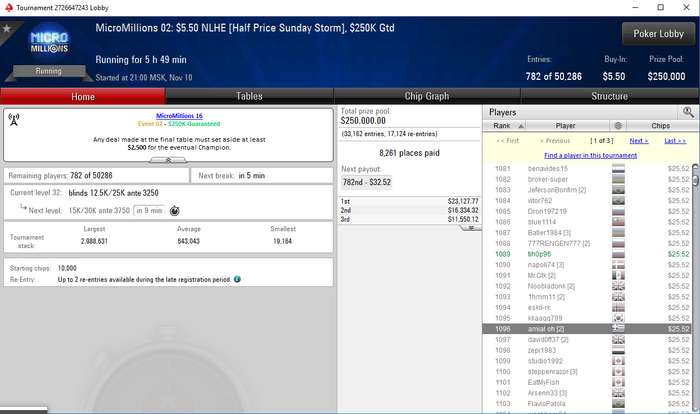Open the MicroMillions 16 link
Image resolution: width=700 pixels, height=414 pixels.
pyautogui.click(x=179, y=116)
